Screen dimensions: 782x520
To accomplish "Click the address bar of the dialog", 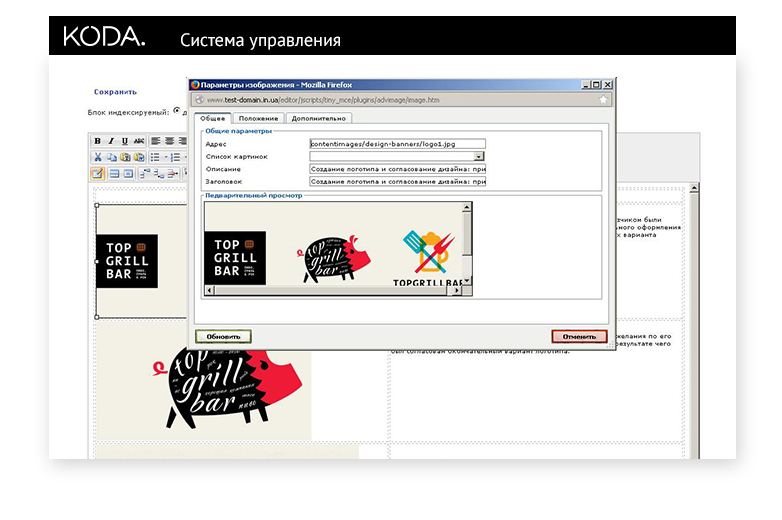I will pos(401,100).
